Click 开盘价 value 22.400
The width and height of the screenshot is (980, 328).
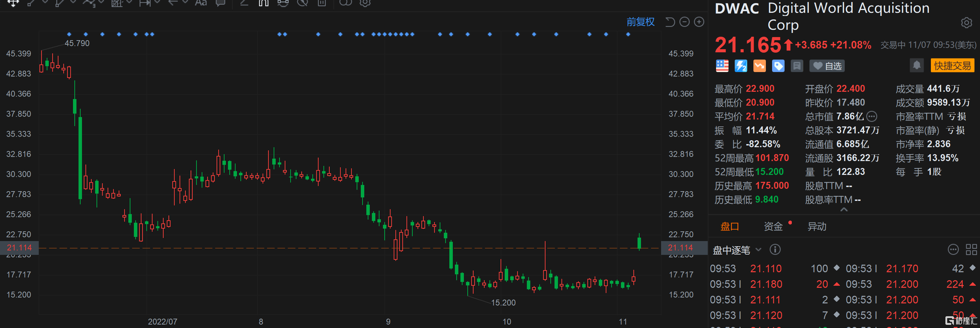(851, 89)
